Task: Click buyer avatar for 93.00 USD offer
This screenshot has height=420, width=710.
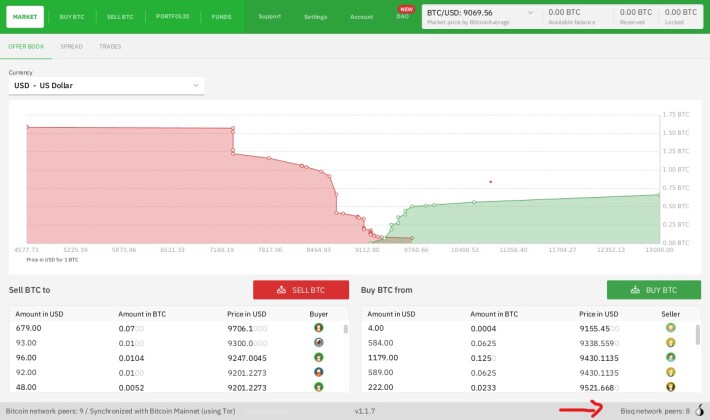Action: pos(319,343)
